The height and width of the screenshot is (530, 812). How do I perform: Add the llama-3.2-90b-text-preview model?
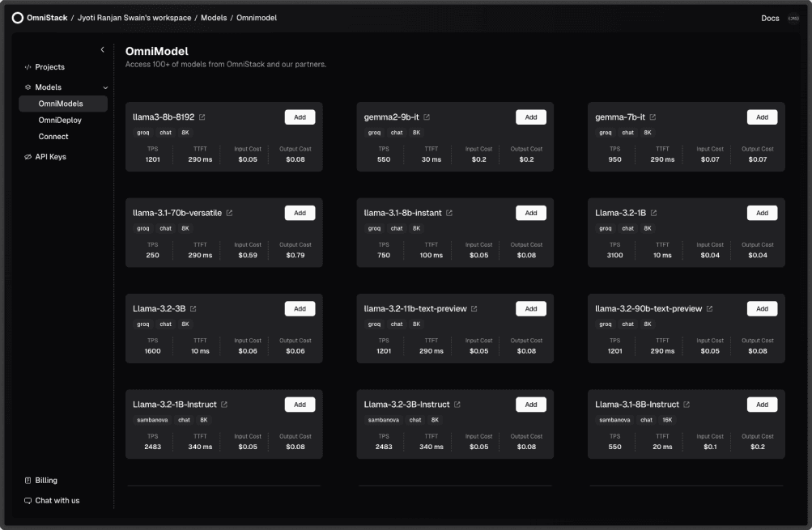click(x=762, y=308)
